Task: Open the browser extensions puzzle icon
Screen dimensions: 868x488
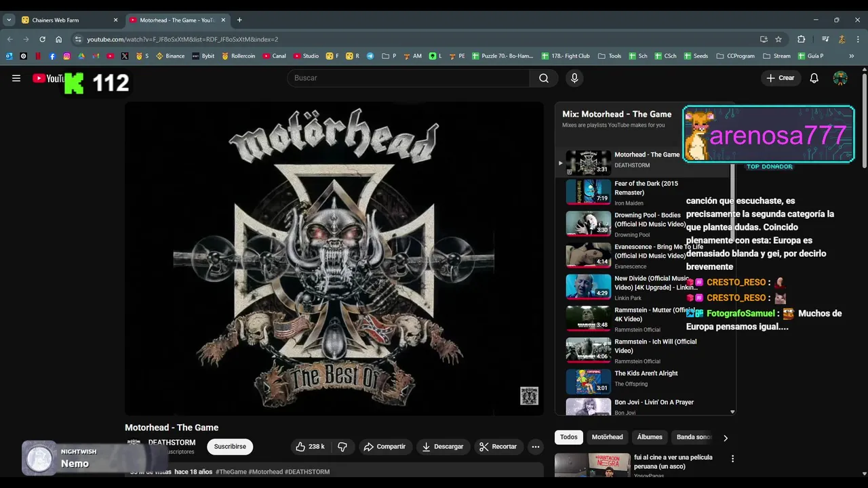Action: [x=801, y=39]
